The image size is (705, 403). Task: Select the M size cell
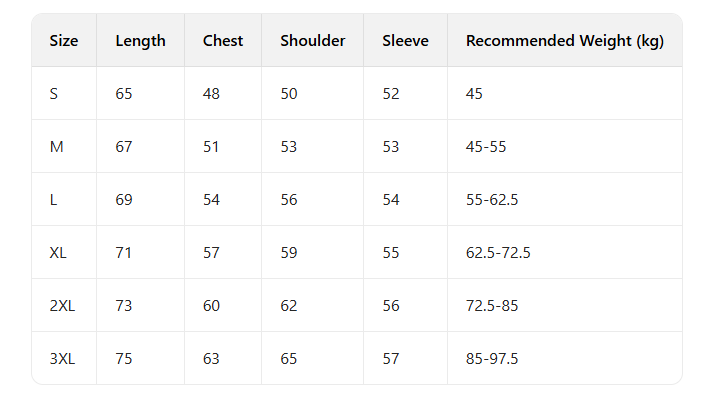click(57, 147)
